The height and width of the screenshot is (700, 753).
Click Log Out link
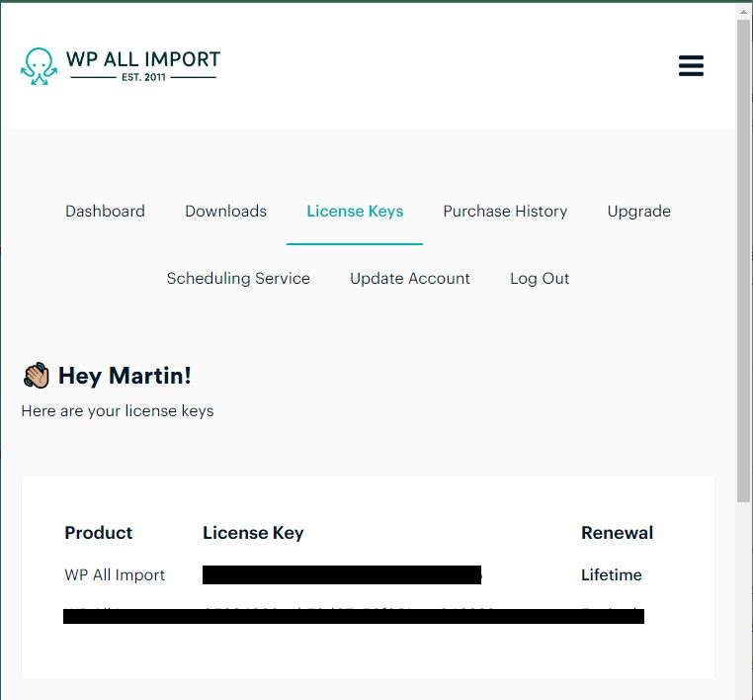point(540,278)
